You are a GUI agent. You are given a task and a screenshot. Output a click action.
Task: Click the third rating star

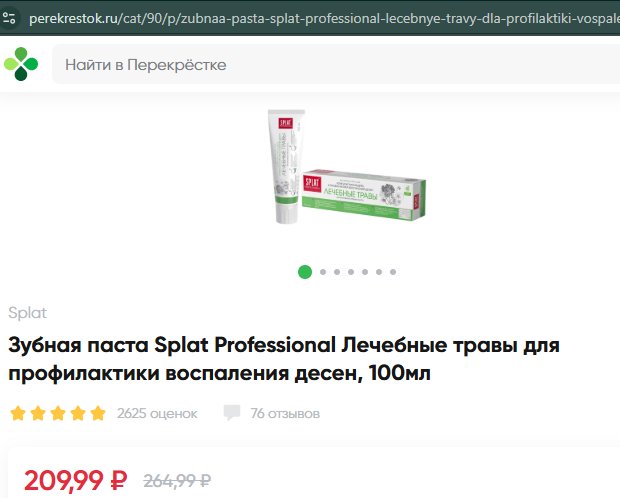pos(58,413)
